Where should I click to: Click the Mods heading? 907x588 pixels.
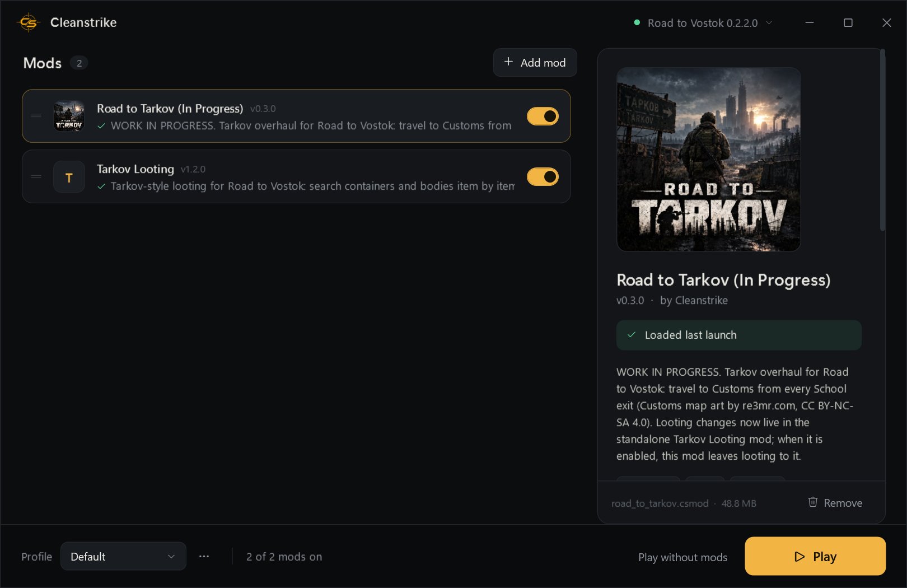click(x=43, y=63)
